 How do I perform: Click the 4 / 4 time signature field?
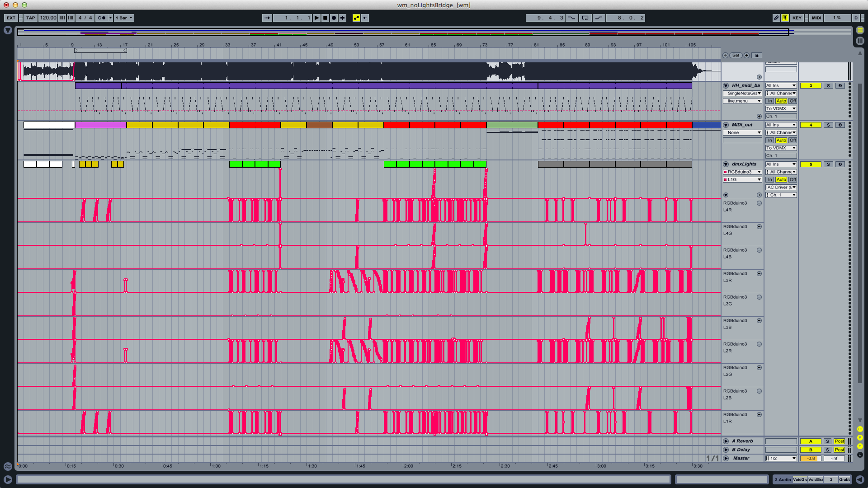tap(85, 18)
